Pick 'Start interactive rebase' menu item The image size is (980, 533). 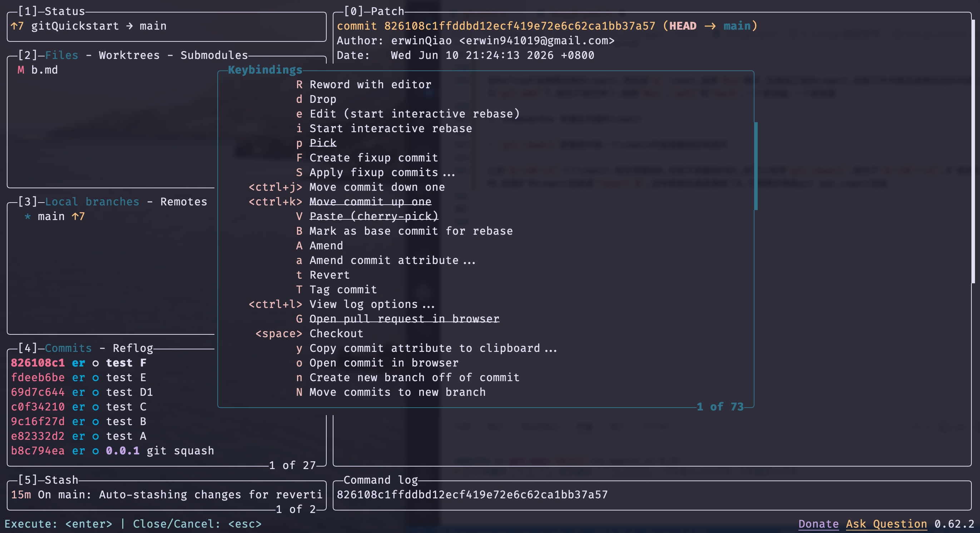(384, 129)
